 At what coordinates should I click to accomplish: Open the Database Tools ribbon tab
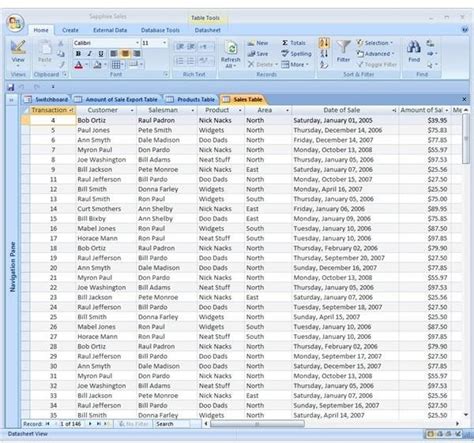160,30
